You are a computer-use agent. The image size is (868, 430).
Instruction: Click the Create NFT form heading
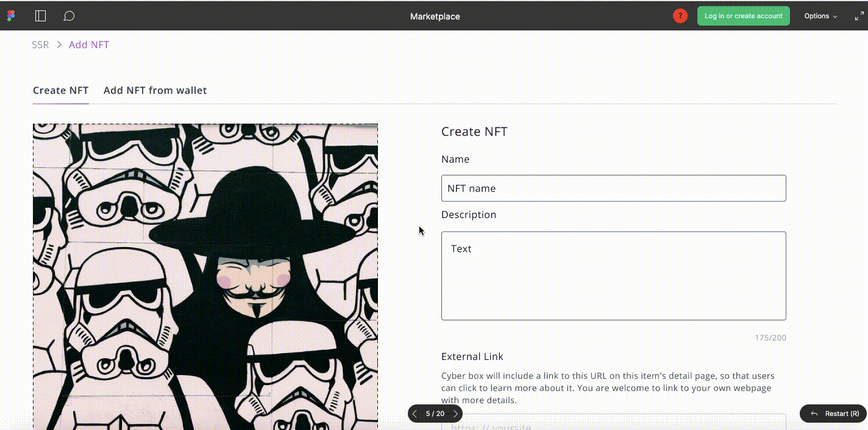point(474,132)
